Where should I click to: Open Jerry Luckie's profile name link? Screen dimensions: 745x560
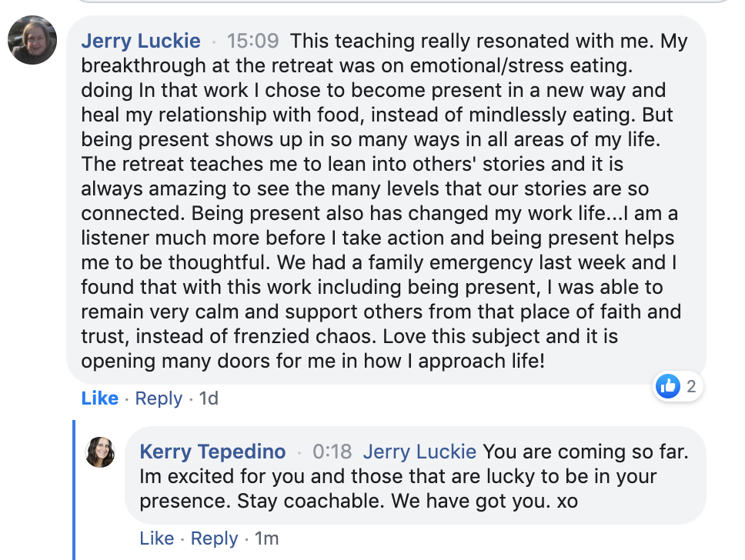141,41
